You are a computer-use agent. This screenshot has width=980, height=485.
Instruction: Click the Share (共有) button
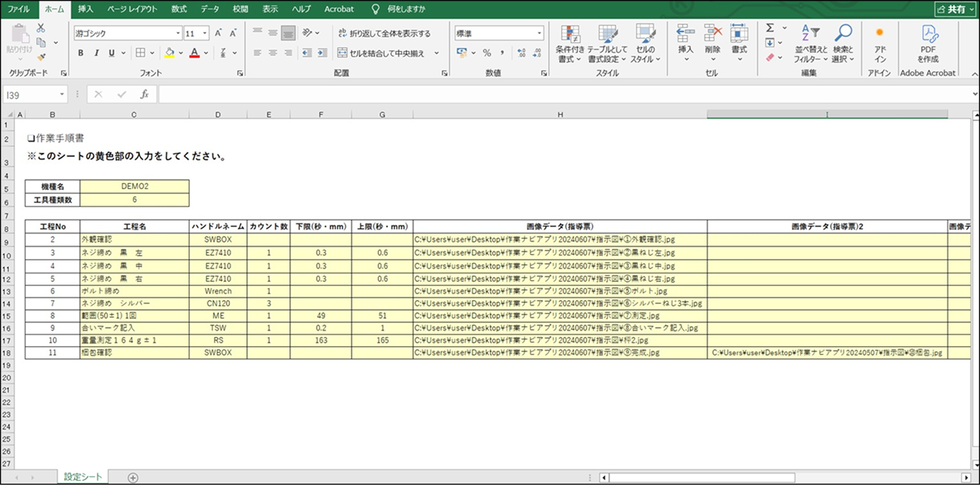click(955, 9)
